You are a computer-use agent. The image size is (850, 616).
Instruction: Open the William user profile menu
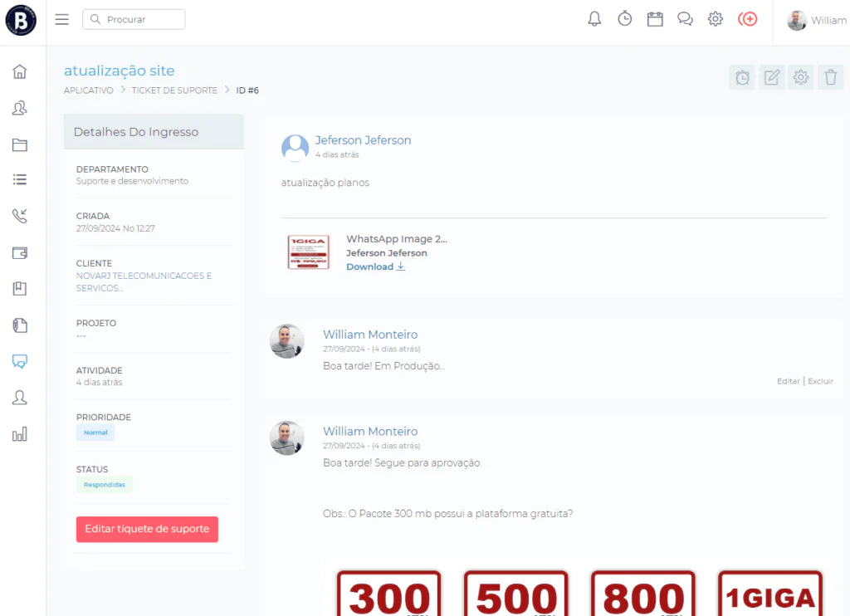[x=817, y=20]
